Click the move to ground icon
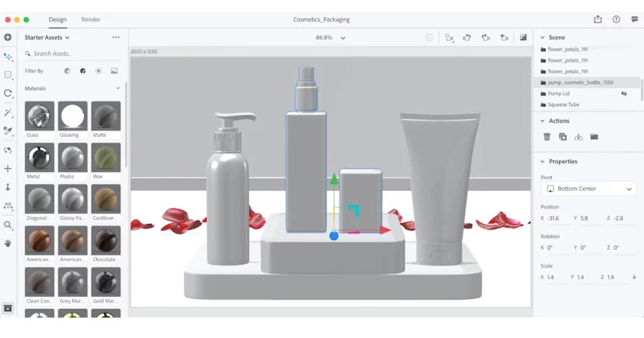Image resolution: width=644 pixels, height=338 pixels. (579, 136)
